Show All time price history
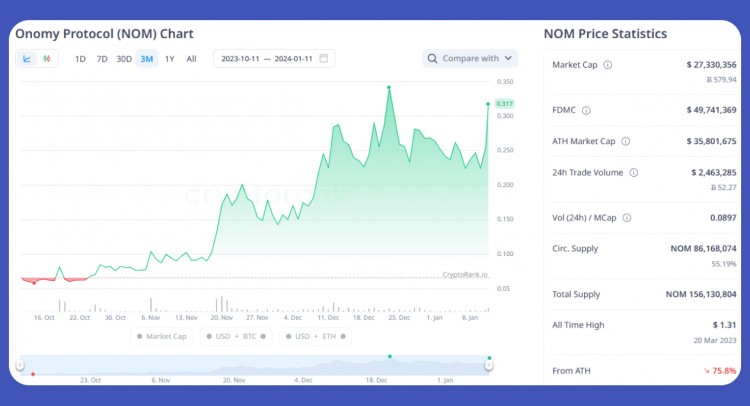The image size is (750, 406). (x=191, y=59)
